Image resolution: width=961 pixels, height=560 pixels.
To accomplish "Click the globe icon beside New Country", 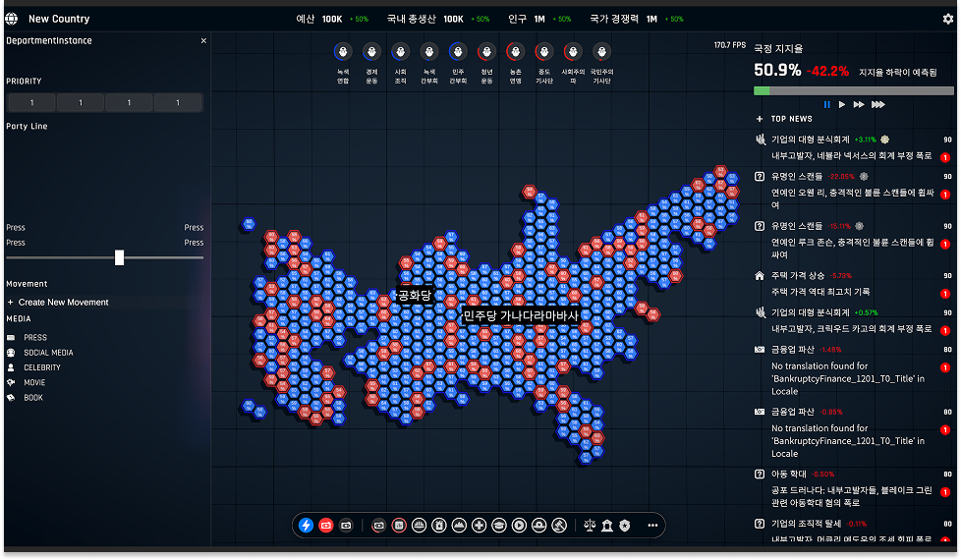I will tap(11, 19).
